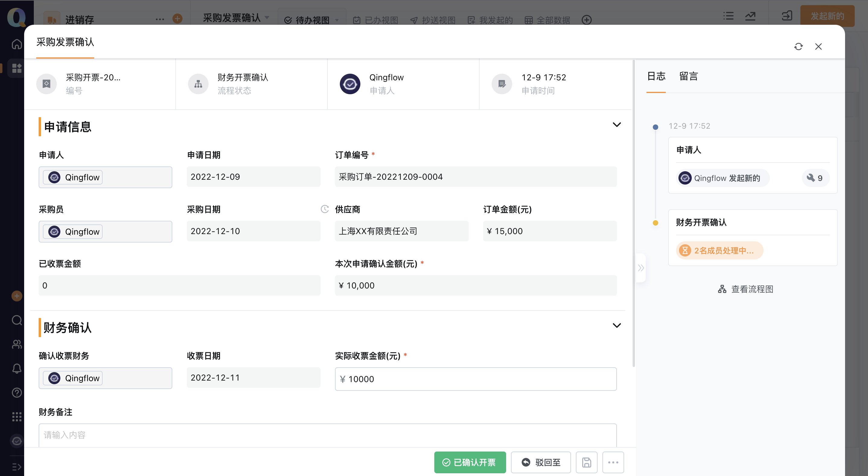868x476 pixels.
Task: Open contacts icon in left sidebar
Action: tap(17, 344)
